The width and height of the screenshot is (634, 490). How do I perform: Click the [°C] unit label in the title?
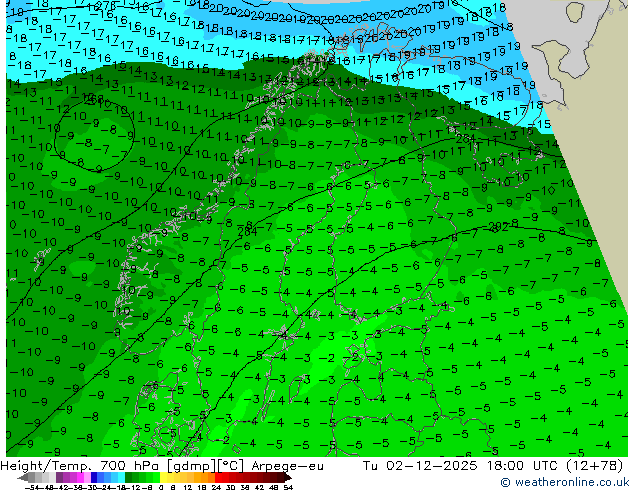click(x=231, y=466)
